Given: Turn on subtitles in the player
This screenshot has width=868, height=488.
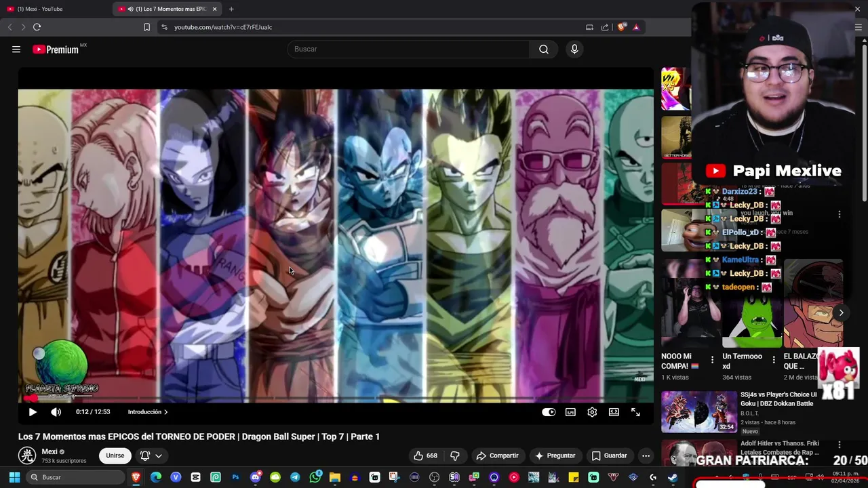Looking at the screenshot, I should point(571,412).
